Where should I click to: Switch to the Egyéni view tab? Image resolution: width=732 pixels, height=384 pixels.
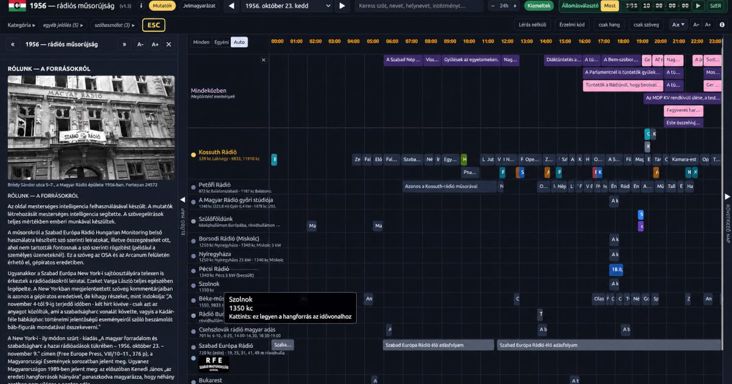221,42
